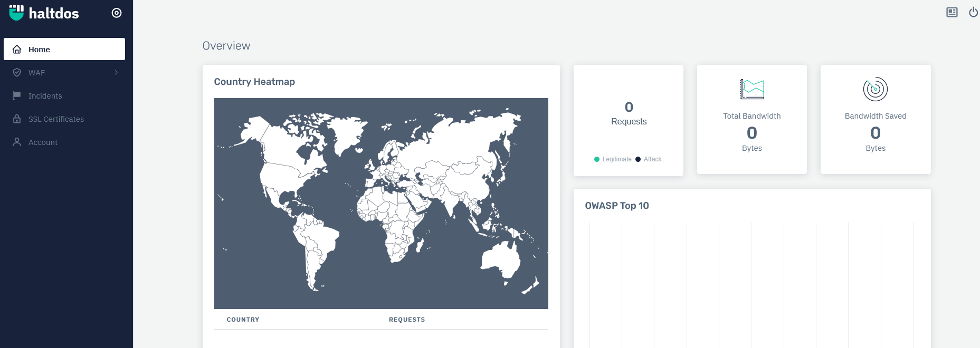This screenshot has height=348, width=980.
Task: Toggle sidebar with the circle target icon
Action: point(117,13)
